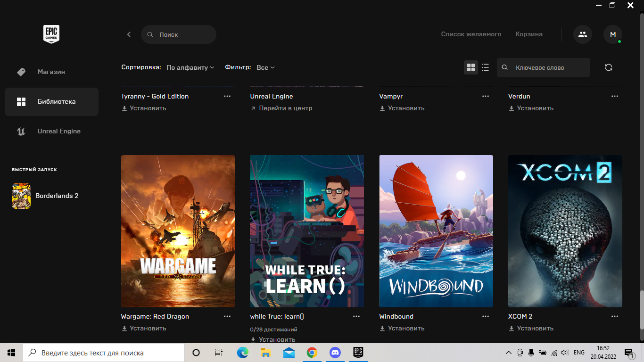Launch Borderlands 2 from quick launch

(x=45, y=196)
